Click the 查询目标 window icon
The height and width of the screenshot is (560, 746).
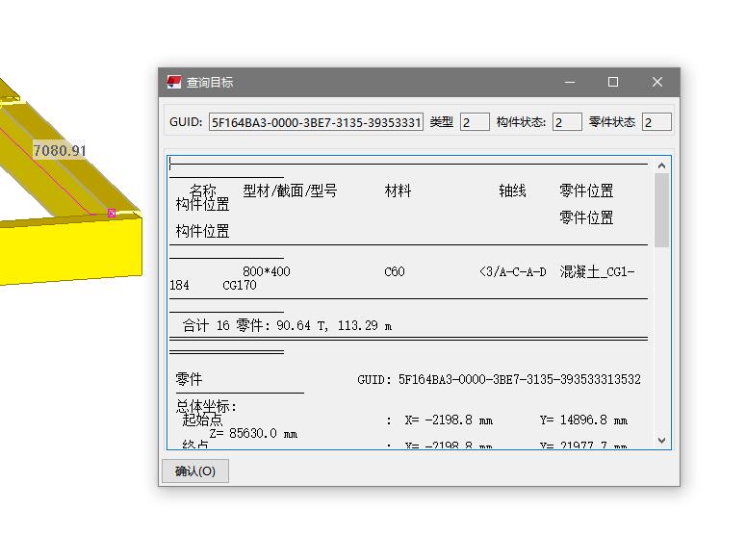coord(174,82)
